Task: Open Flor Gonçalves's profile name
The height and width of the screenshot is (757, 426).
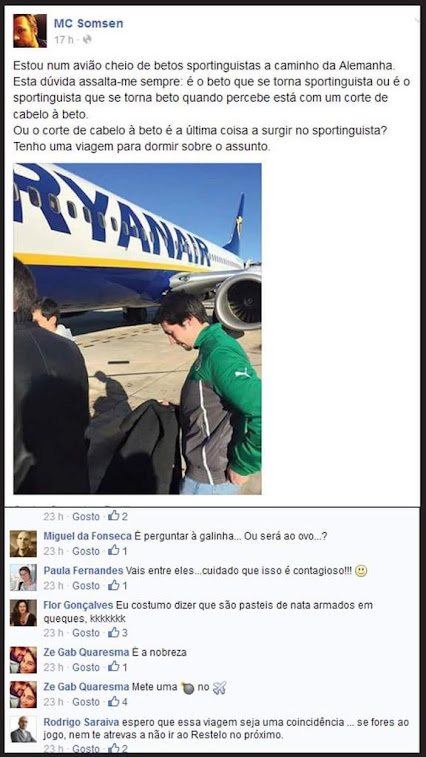Action: (78, 605)
